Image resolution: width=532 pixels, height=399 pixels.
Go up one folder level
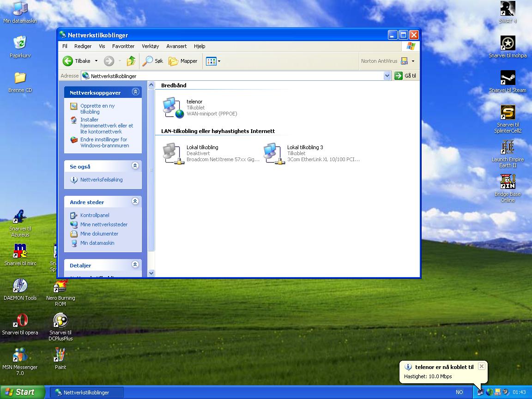[x=131, y=61]
